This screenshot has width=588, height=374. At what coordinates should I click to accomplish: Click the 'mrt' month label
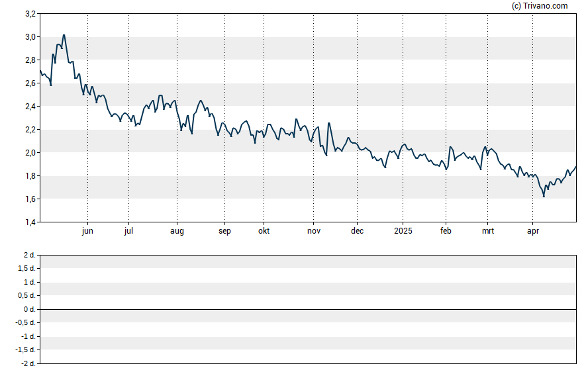pos(488,231)
